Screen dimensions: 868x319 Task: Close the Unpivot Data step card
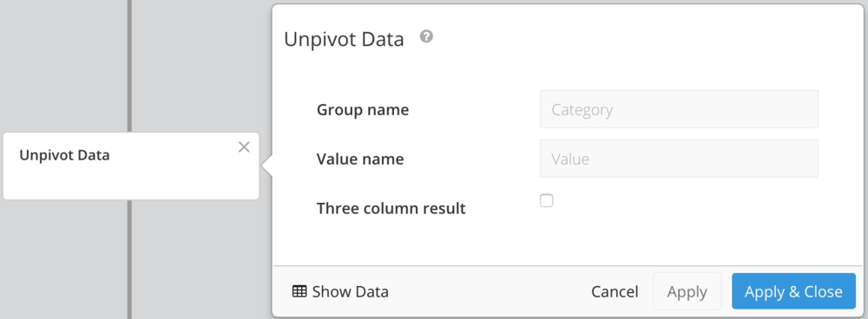click(244, 147)
